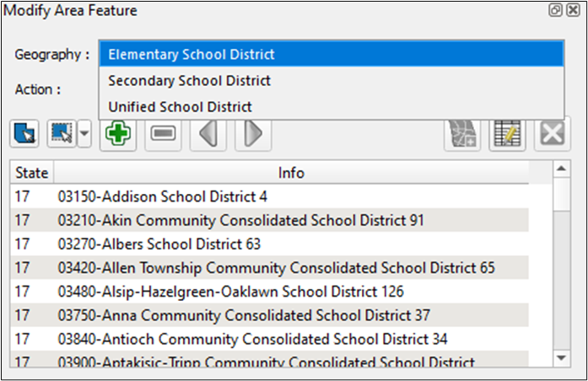Image resolution: width=588 pixels, height=381 pixels.
Task: Click the right arrow next icon
Action: [252, 134]
